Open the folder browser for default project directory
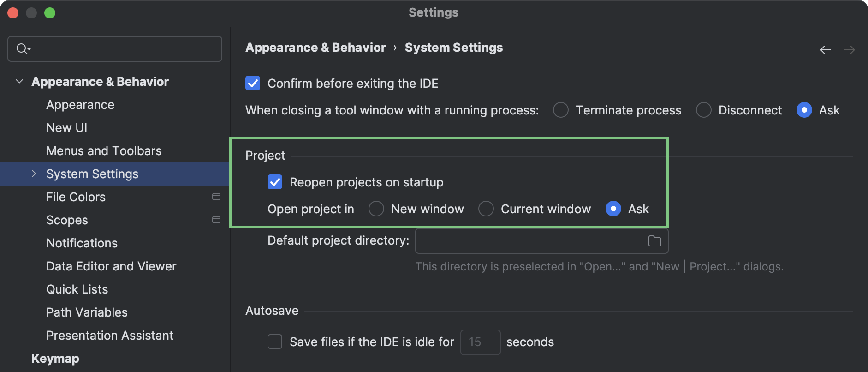This screenshot has width=868, height=372. coord(654,240)
